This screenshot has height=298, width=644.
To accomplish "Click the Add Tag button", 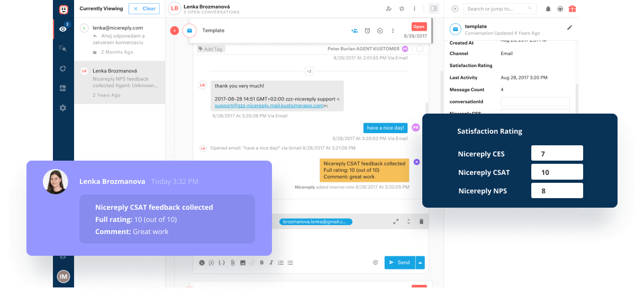I will point(211,49).
